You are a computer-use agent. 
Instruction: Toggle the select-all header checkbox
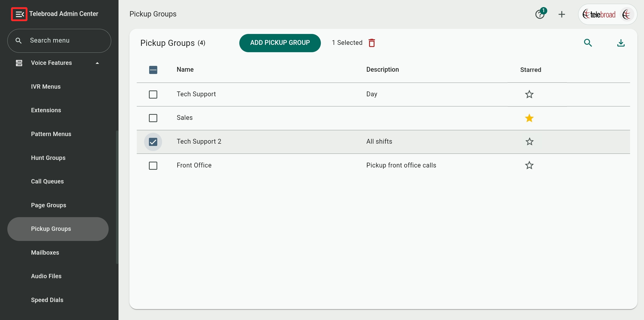153,70
